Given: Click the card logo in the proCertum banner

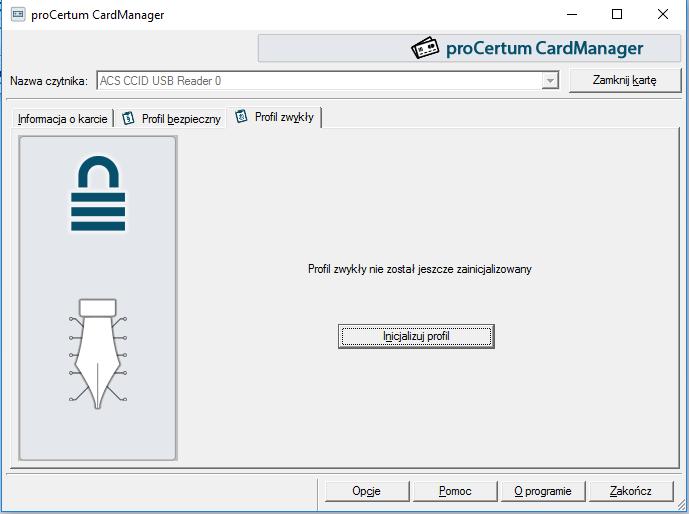Looking at the screenshot, I should 425,47.
